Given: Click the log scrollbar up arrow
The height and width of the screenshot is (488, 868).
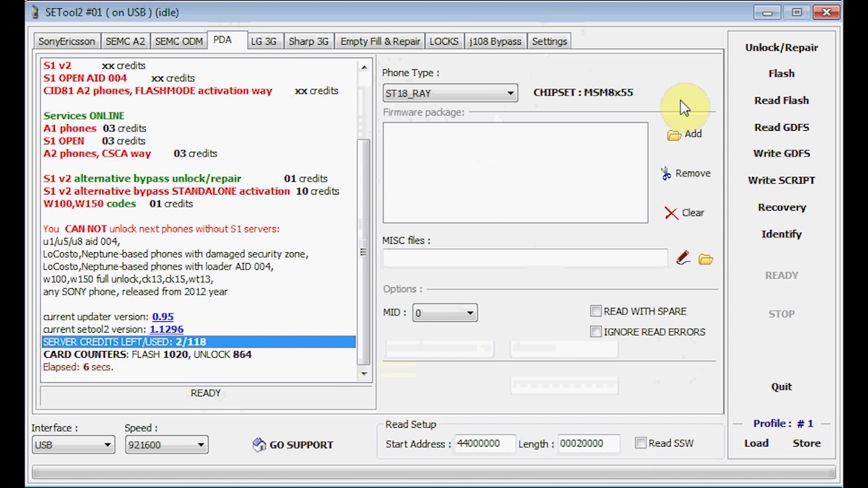Looking at the screenshot, I should tap(364, 67).
